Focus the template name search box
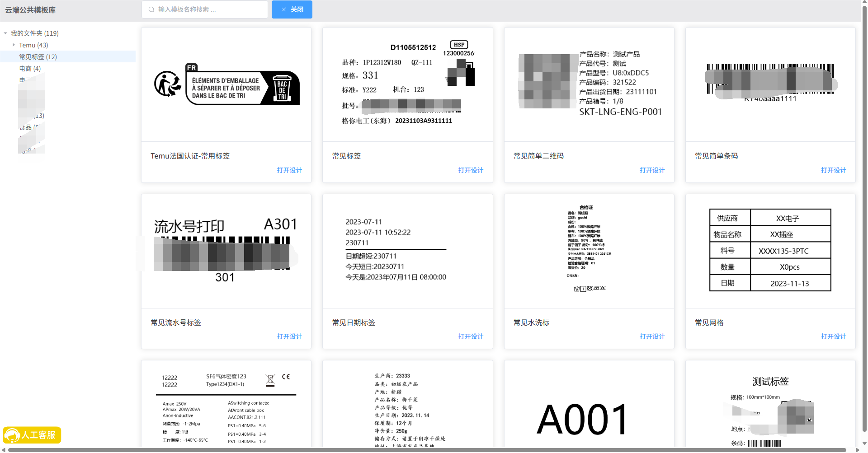The image size is (868, 453). [x=205, y=9]
